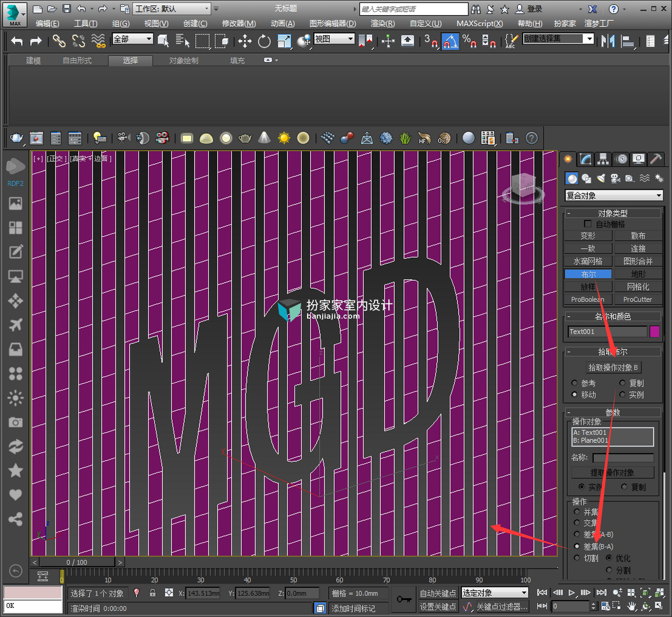
Task: Click the Undo arrow in main toolbar
Action: click(x=17, y=41)
